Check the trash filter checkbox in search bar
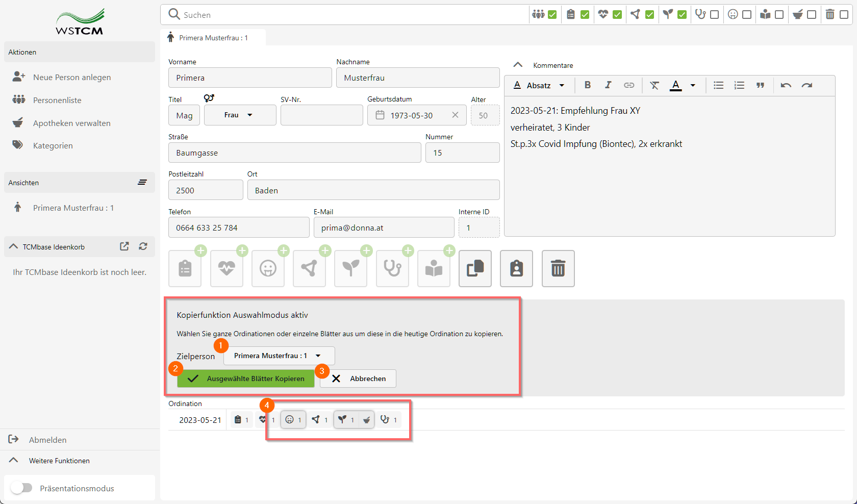The height and width of the screenshot is (504, 857). (844, 15)
